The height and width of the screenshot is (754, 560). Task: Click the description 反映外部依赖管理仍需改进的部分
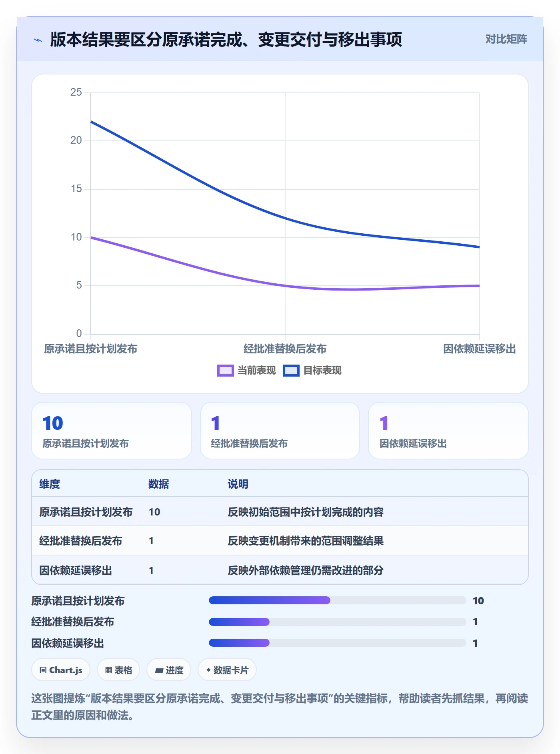[306, 571]
